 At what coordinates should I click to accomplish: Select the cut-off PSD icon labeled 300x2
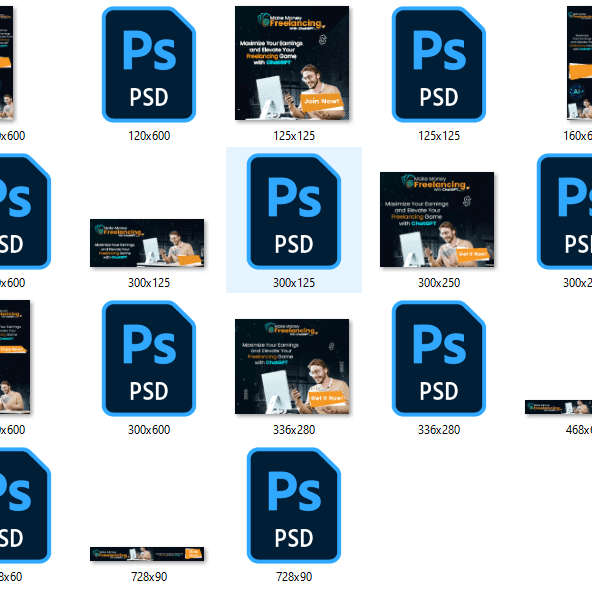564,211
